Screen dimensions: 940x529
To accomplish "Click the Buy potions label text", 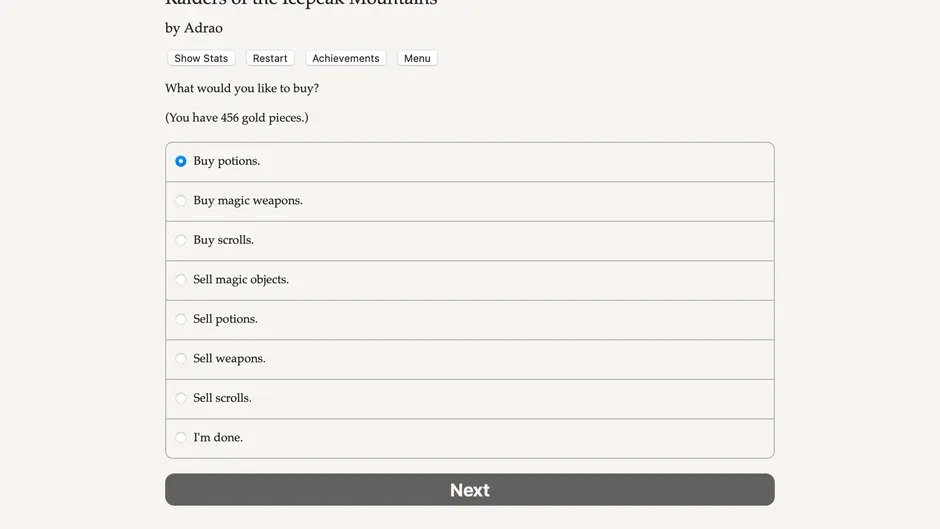I will coord(226,161).
